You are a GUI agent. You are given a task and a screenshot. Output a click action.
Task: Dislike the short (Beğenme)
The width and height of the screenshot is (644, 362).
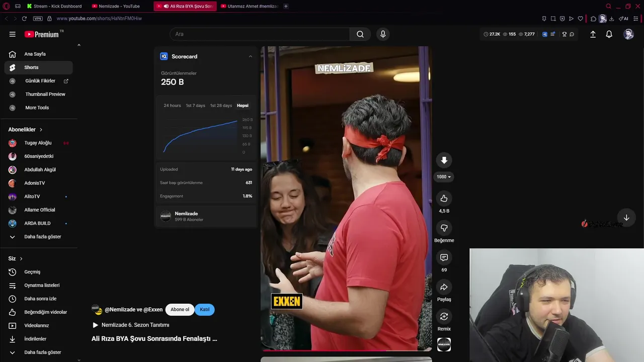tap(444, 228)
